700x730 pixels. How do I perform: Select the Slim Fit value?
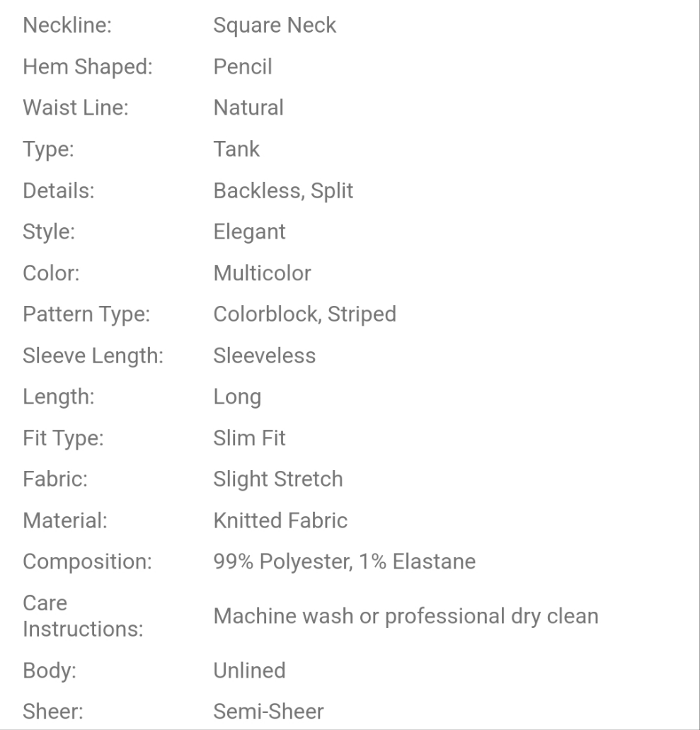250,438
